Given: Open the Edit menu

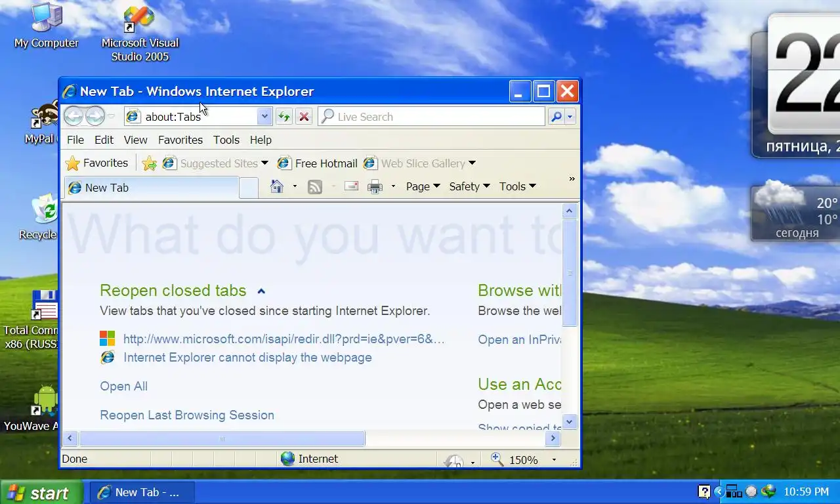Looking at the screenshot, I should coord(104,140).
